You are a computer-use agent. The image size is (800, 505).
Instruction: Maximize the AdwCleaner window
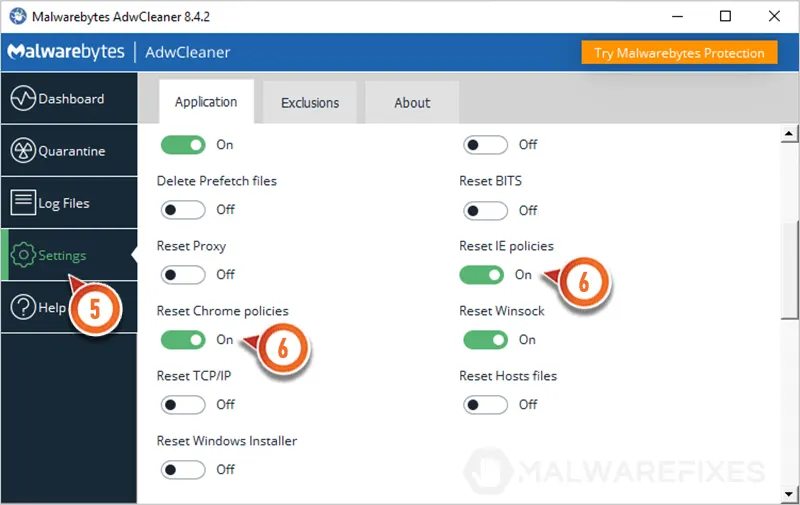[725, 16]
